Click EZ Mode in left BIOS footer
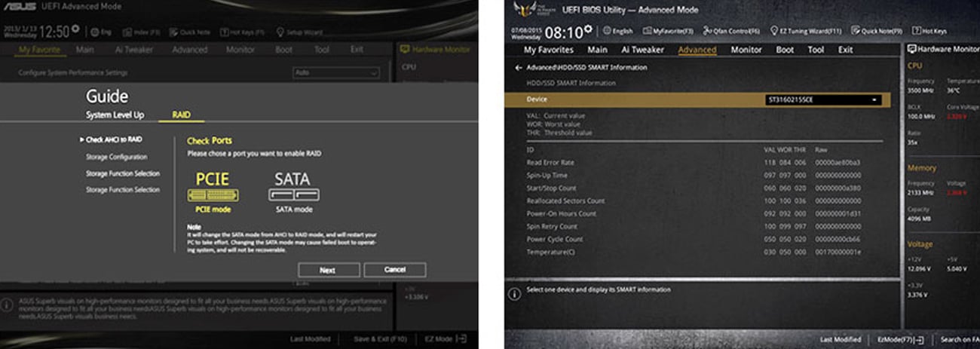The height and width of the screenshot is (349, 980). [445, 339]
